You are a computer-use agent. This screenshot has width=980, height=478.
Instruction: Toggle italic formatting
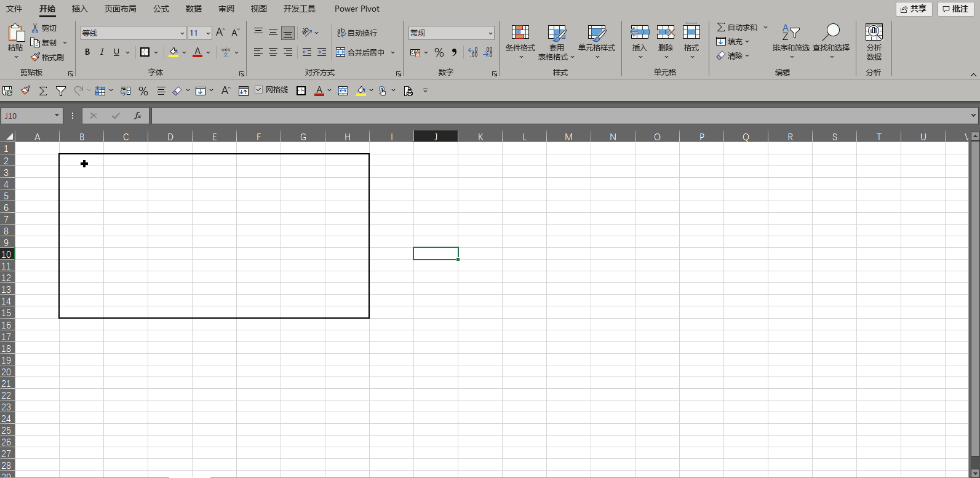102,52
